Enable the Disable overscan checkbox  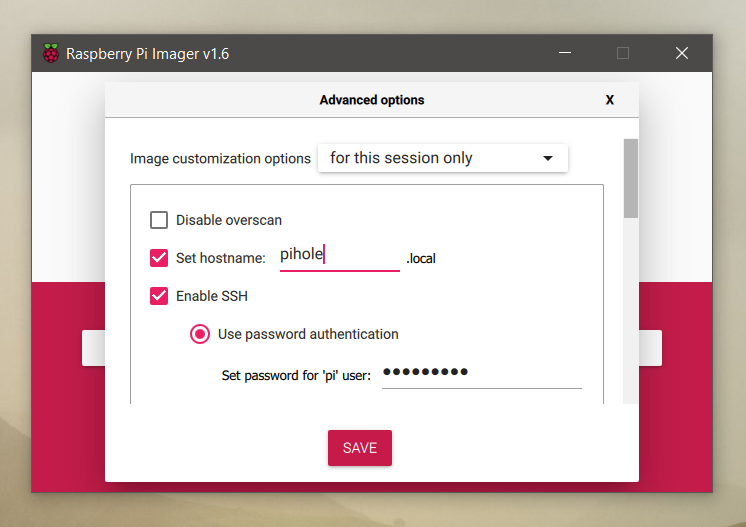pos(159,220)
